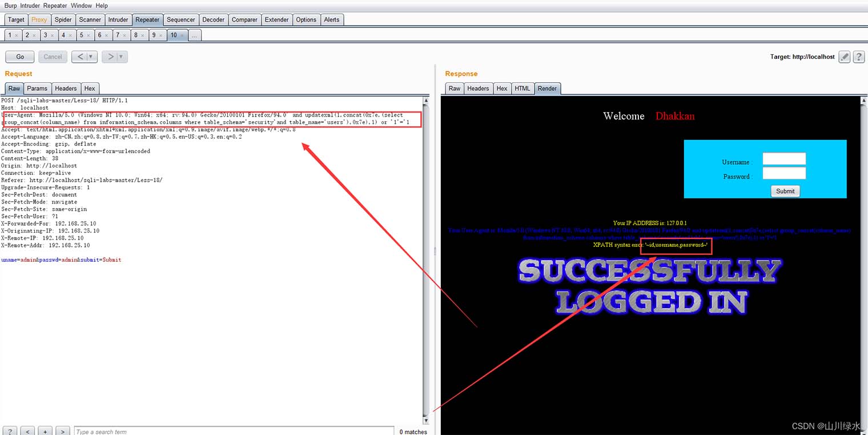
Task: Click the Password field in rendered page
Action: tap(784, 173)
